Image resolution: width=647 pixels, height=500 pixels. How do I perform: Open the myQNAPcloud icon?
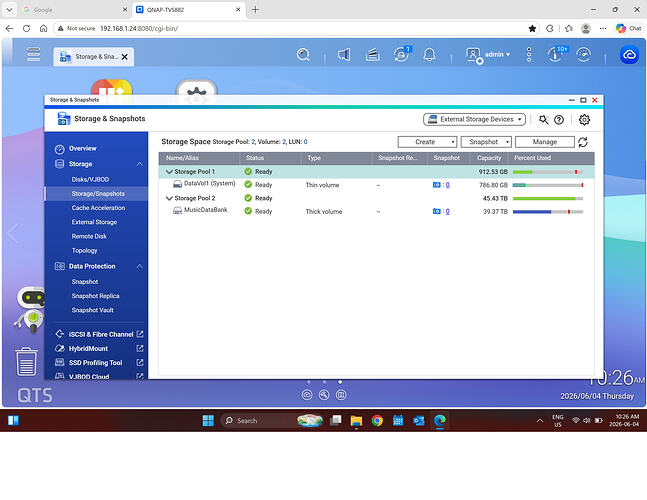[x=629, y=55]
